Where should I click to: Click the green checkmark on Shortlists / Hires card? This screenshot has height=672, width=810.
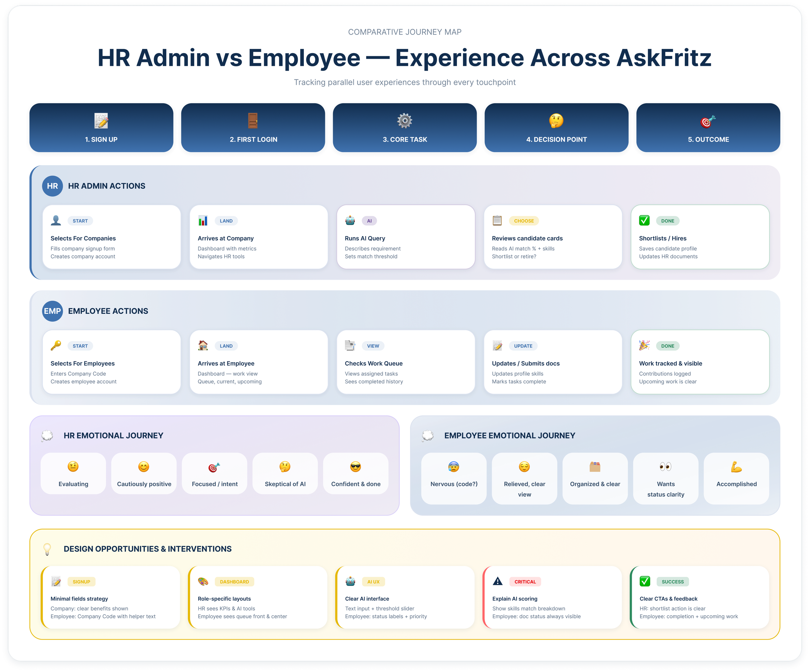coord(644,221)
